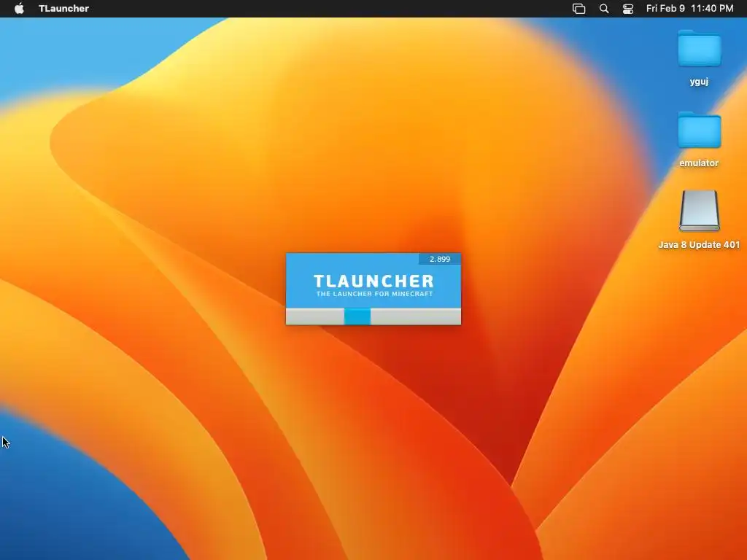Viewport: 747px width, 560px height.
Task: Click the emulator folder label
Action: (x=699, y=163)
